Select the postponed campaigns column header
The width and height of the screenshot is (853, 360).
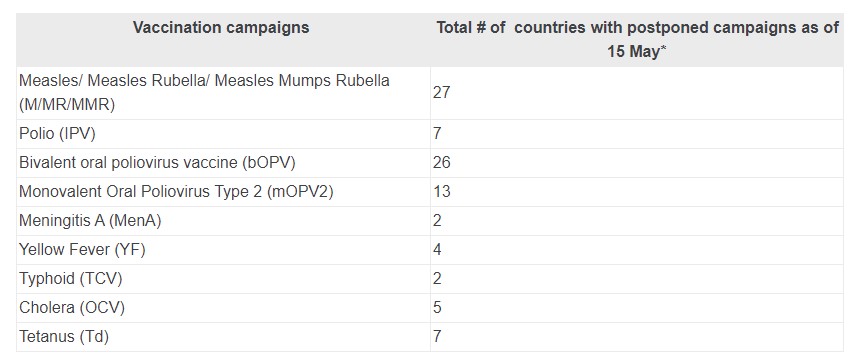tap(638, 40)
